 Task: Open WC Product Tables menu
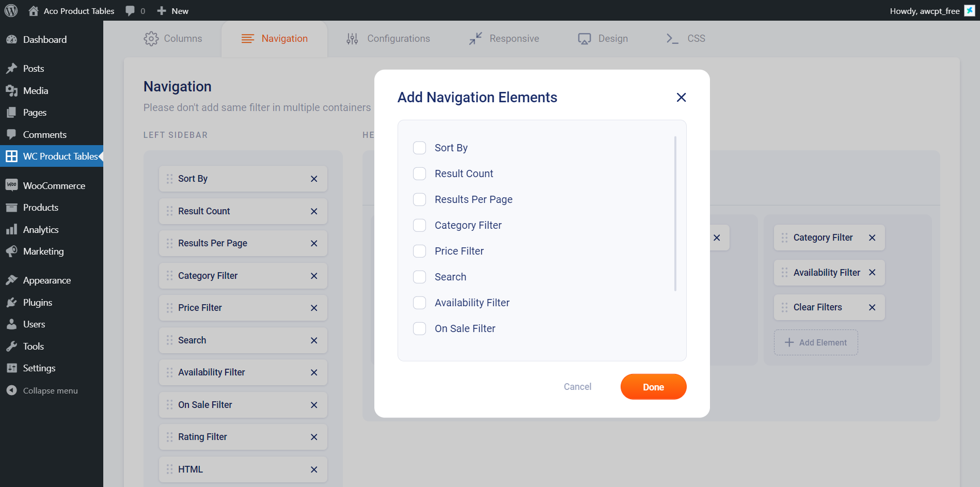[52, 156]
